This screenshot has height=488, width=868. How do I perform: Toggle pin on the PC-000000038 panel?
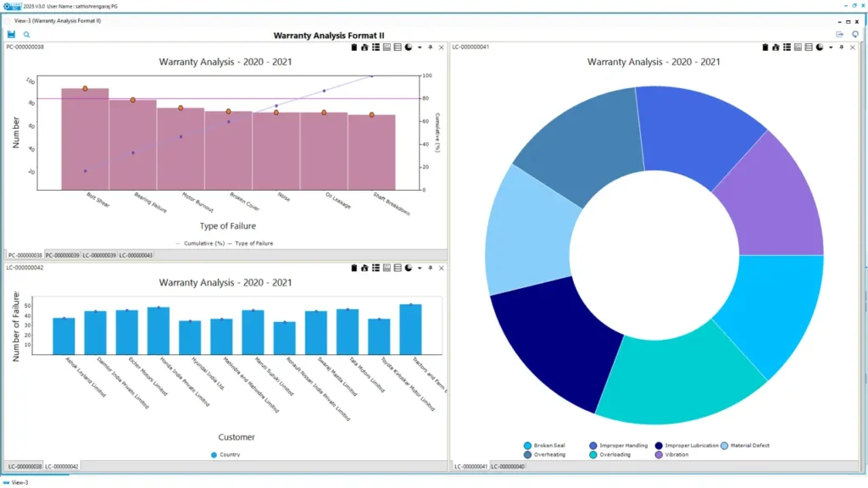tap(431, 47)
